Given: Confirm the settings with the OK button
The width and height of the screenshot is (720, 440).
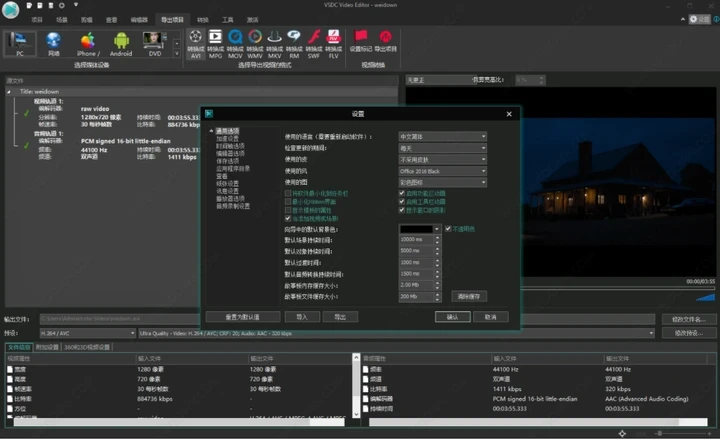Looking at the screenshot, I should 453,317.
